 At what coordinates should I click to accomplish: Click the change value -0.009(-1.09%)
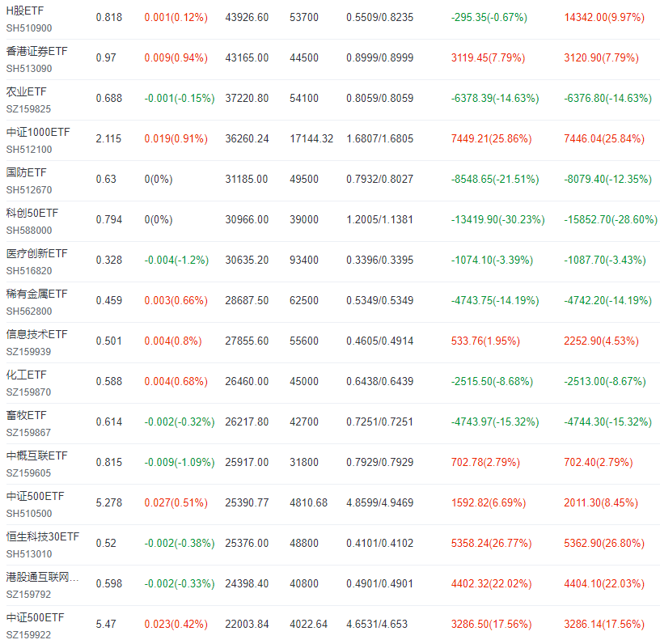click(180, 462)
